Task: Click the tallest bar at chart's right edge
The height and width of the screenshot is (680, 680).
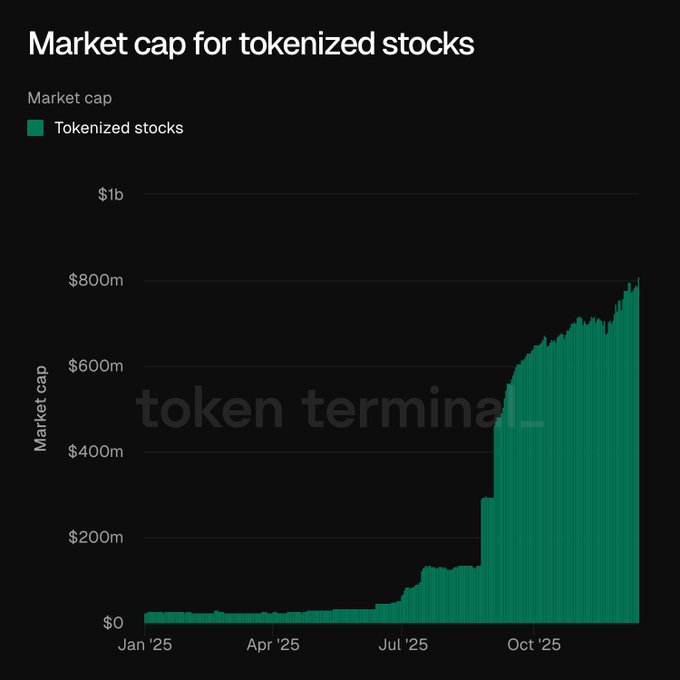Action: [x=637, y=450]
